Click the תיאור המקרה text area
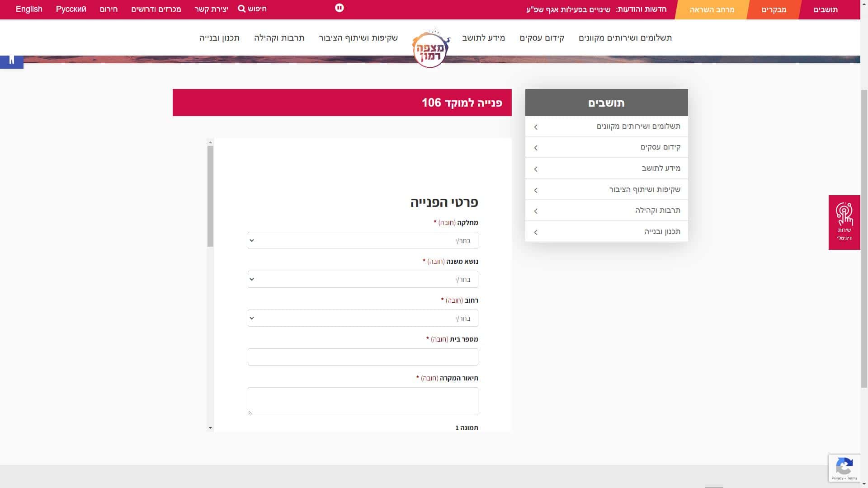The height and width of the screenshot is (488, 868). point(363,401)
